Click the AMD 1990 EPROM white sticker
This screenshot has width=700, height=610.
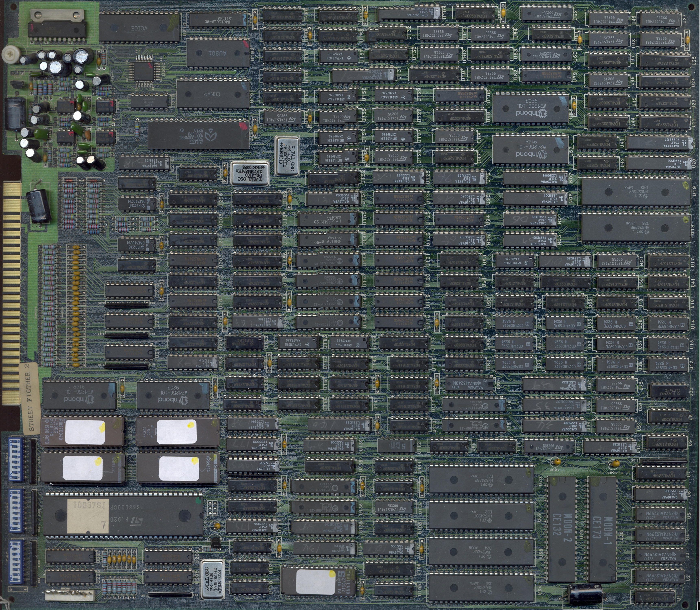click(85, 432)
